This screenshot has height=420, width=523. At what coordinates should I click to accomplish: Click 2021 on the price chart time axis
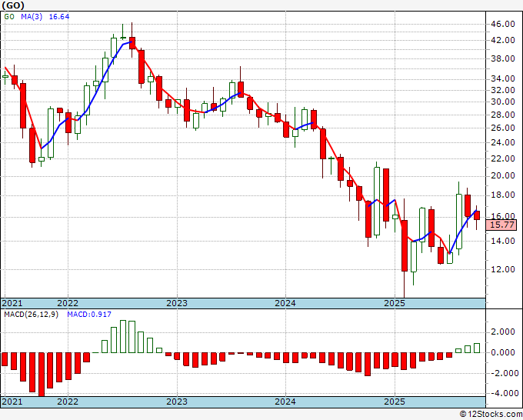[x=12, y=303]
